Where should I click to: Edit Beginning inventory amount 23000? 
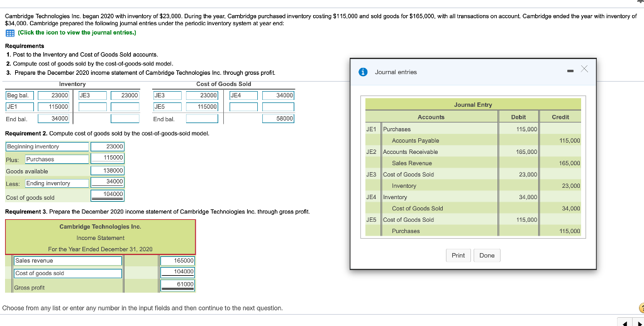click(107, 147)
